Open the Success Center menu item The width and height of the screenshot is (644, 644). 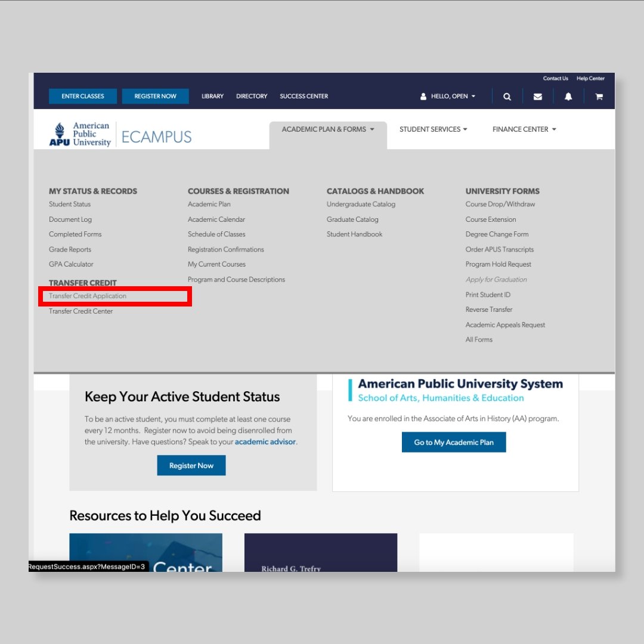click(304, 97)
